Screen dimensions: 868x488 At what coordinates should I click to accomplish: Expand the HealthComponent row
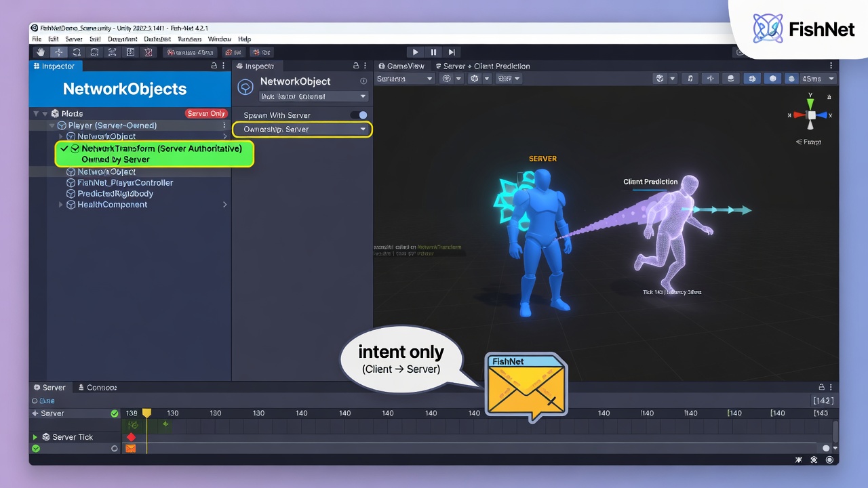pos(61,205)
